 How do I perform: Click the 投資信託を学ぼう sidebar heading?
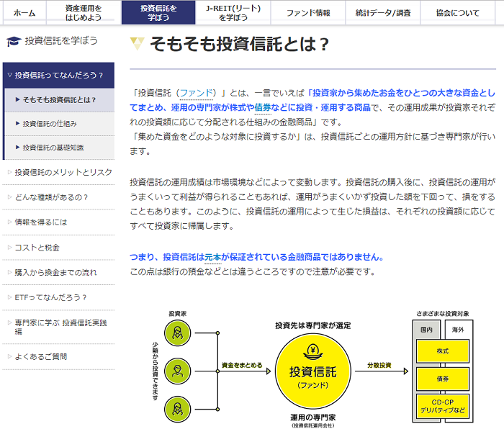pos(61,41)
